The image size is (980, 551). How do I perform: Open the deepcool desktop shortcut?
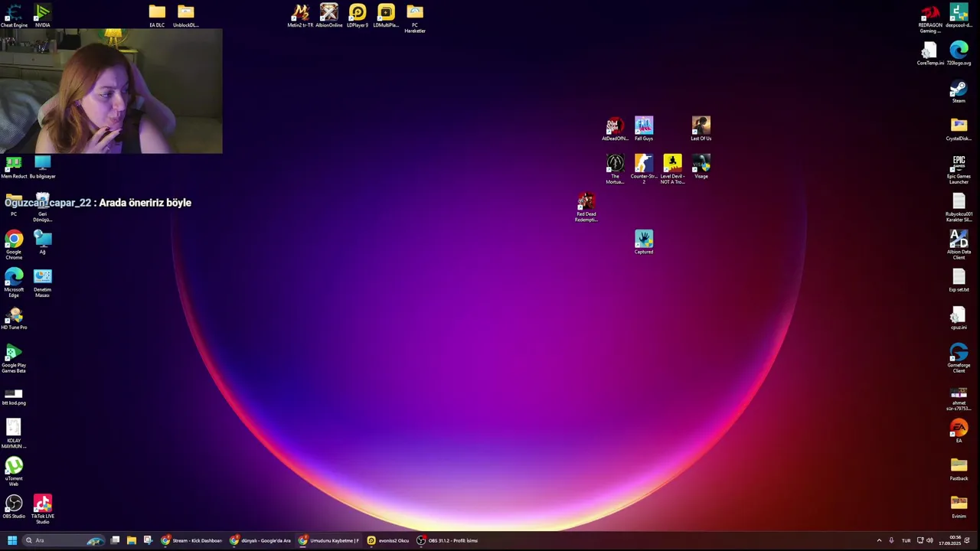[959, 15]
